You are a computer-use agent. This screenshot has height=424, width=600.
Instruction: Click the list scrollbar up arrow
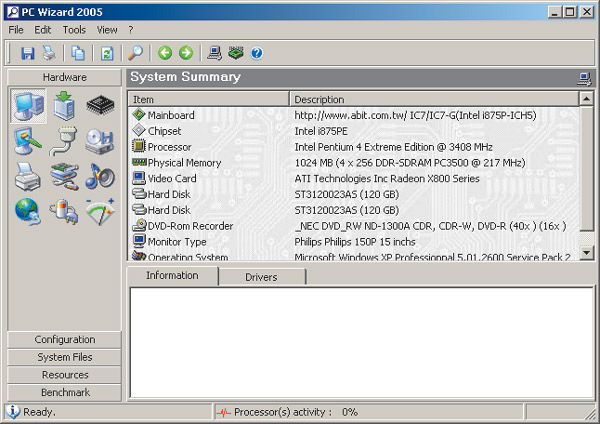coord(586,99)
